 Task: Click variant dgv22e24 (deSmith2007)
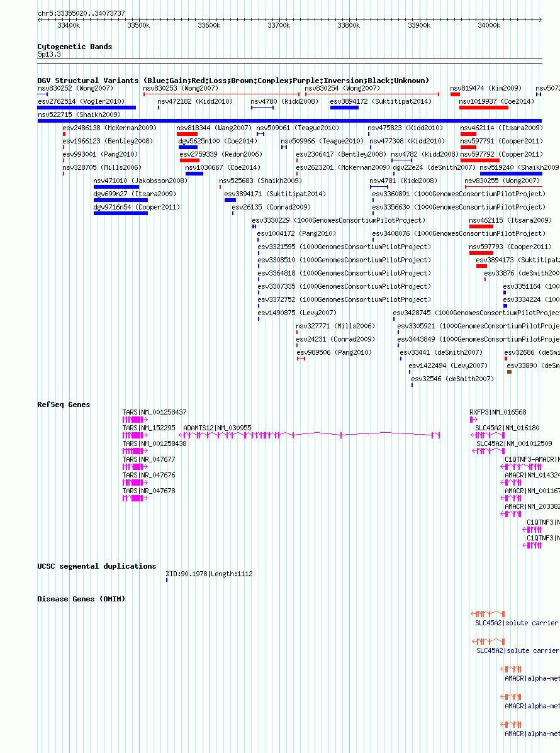(434, 167)
